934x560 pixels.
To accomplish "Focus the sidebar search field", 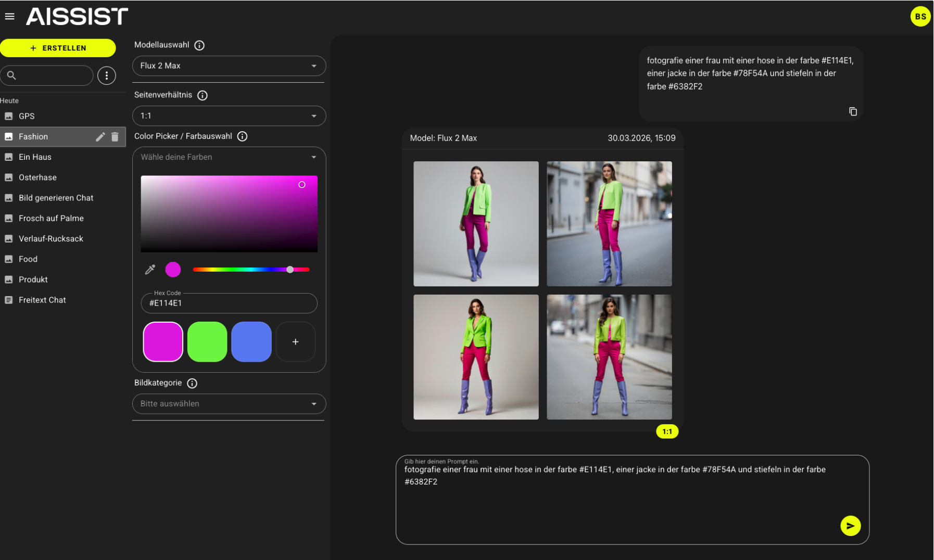I will tap(47, 75).
